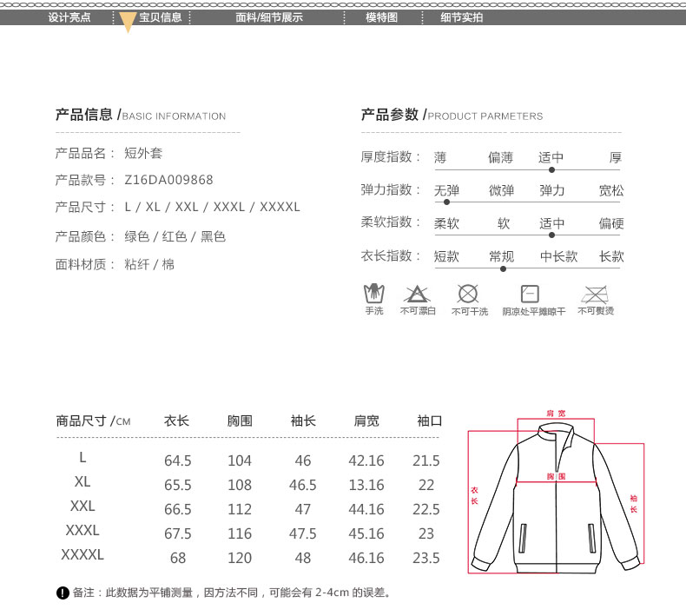This screenshot has width=686, height=616.
Task: Click the XL size row label
Action: [82, 481]
